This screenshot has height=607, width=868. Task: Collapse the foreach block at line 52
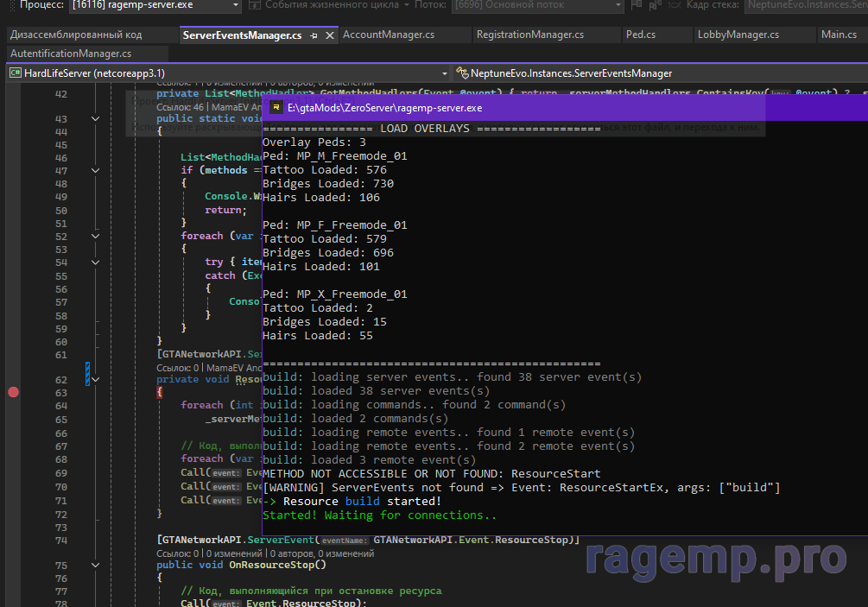tap(95, 236)
